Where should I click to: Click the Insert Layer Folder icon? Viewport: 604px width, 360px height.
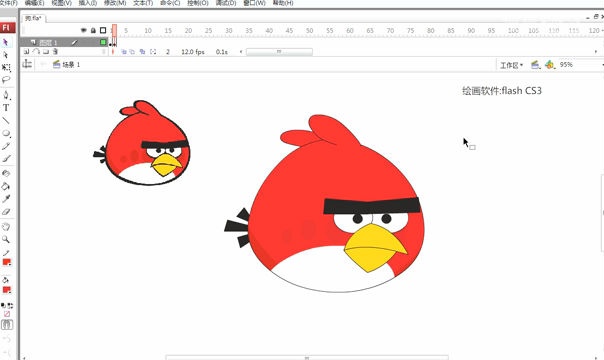[46, 52]
